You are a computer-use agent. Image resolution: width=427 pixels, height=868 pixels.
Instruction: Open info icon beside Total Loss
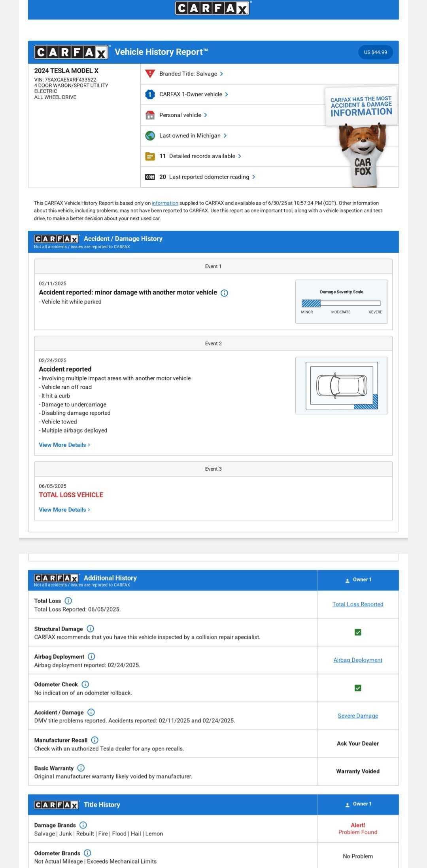[x=68, y=601]
